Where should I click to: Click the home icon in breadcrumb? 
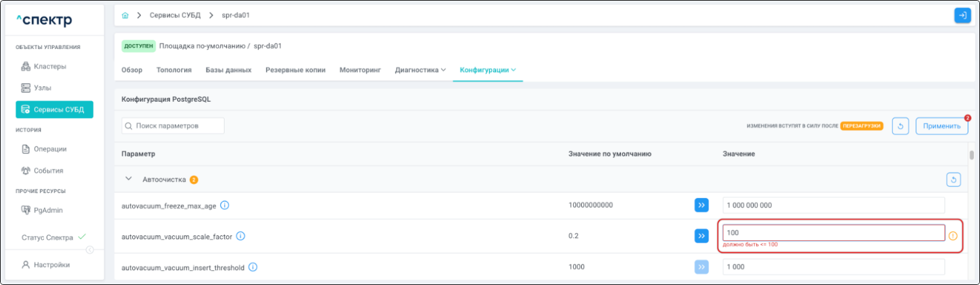pos(125,16)
